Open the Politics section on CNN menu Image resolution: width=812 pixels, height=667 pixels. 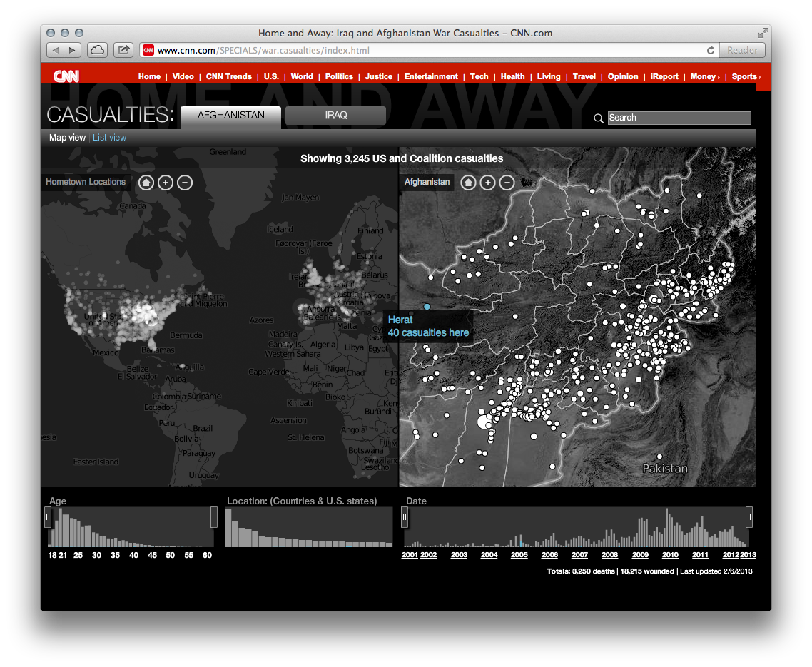(x=339, y=76)
